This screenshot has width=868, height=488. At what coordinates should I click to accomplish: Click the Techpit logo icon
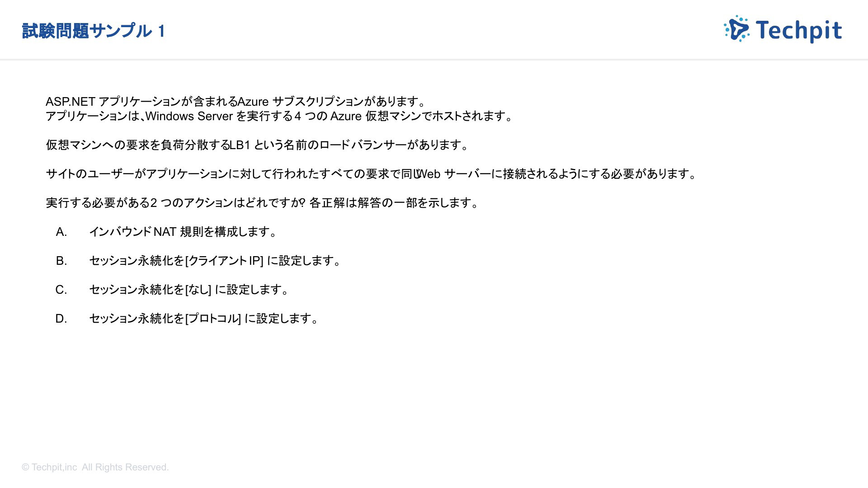coord(736,28)
